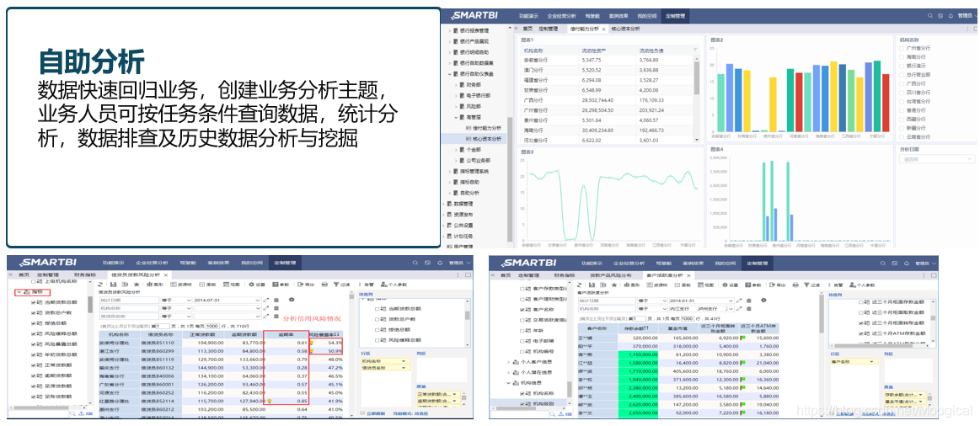
Task: Click save icon in 信贷员贷款风险分析 window toolbar
Action: [113, 285]
